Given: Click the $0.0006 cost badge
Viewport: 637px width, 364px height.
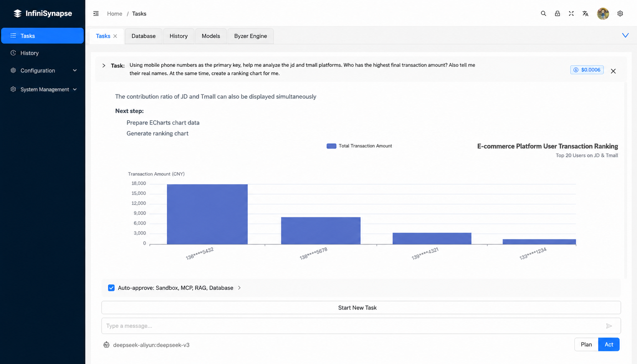Looking at the screenshot, I should point(587,70).
